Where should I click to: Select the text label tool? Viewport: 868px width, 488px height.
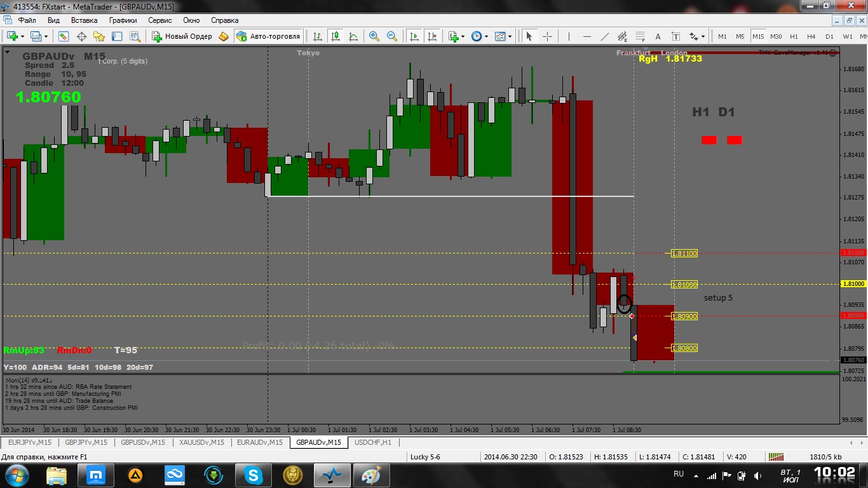pos(675,36)
